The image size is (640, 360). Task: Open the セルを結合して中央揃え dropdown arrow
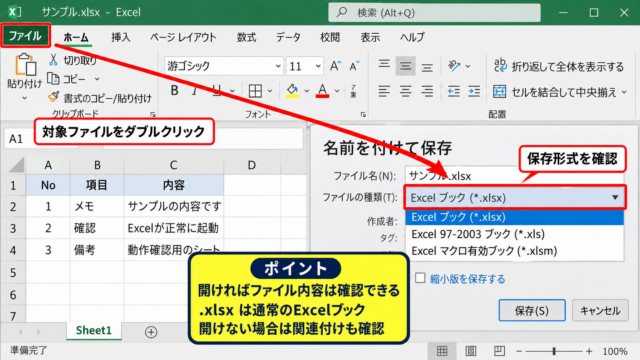(x=624, y=92)
